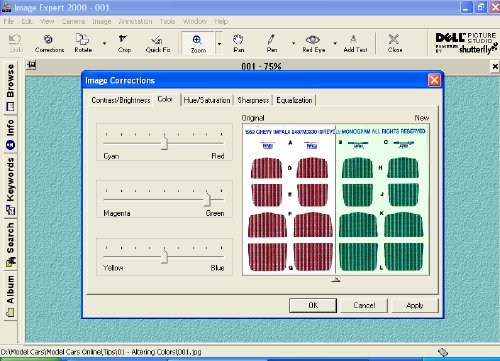The image size is (500, 361).
Task: Open the Search sidebar panel
Action: 11,244
